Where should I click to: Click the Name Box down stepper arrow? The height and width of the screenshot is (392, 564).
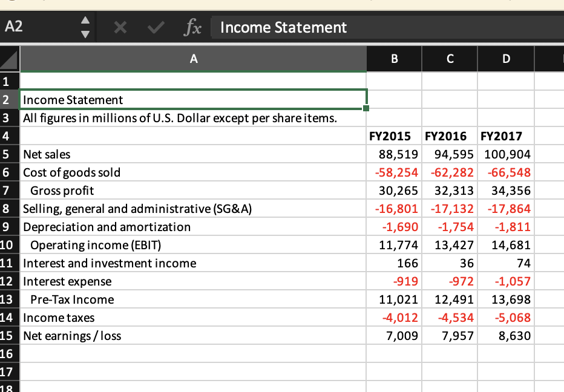point(85,33)
